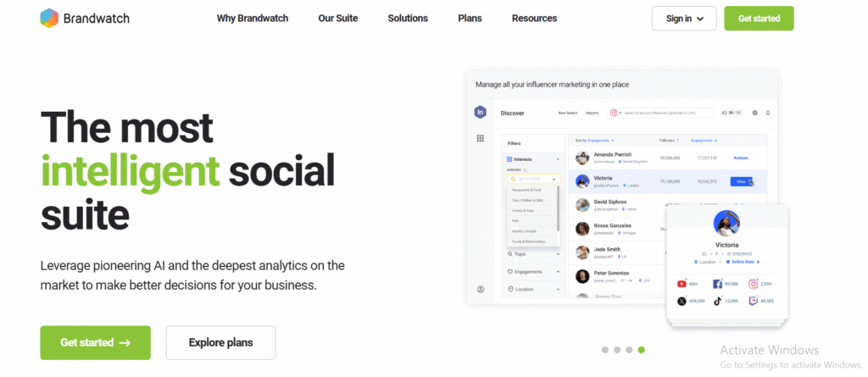Open the Our Suite menu
Image resolution: width=868 pixels, height=377 pixels.
[x=338, y=19]
